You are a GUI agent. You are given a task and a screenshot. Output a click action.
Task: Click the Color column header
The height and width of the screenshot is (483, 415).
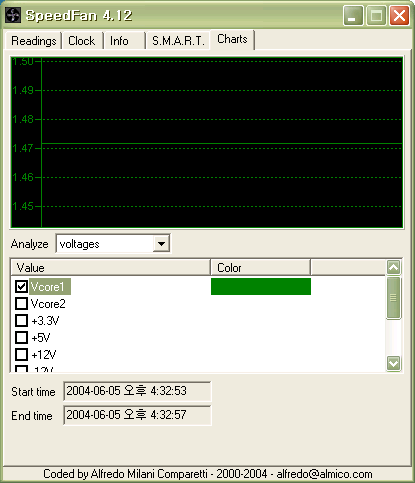click(260, 268)
